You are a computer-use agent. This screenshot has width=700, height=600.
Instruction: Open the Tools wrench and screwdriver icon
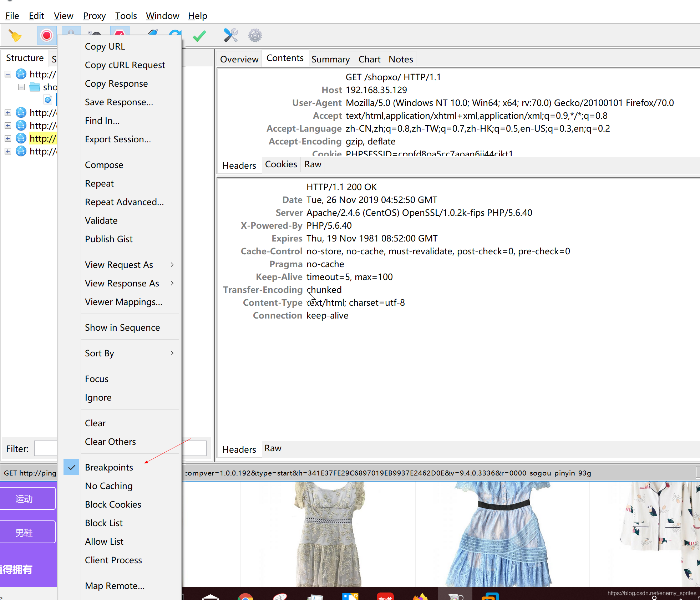click(230, 35)
